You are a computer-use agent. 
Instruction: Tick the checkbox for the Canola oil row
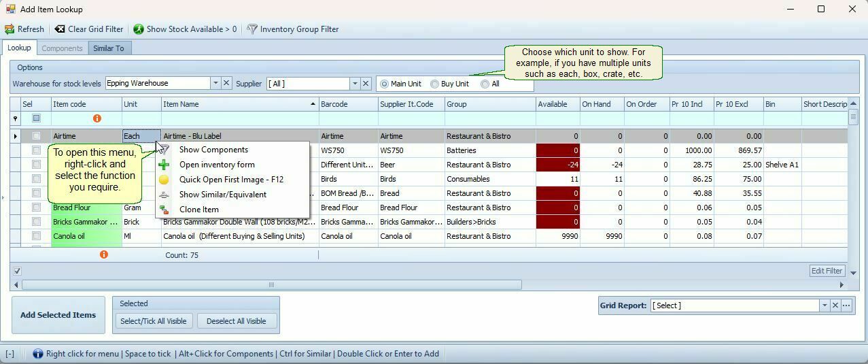[x=37, y=236]
